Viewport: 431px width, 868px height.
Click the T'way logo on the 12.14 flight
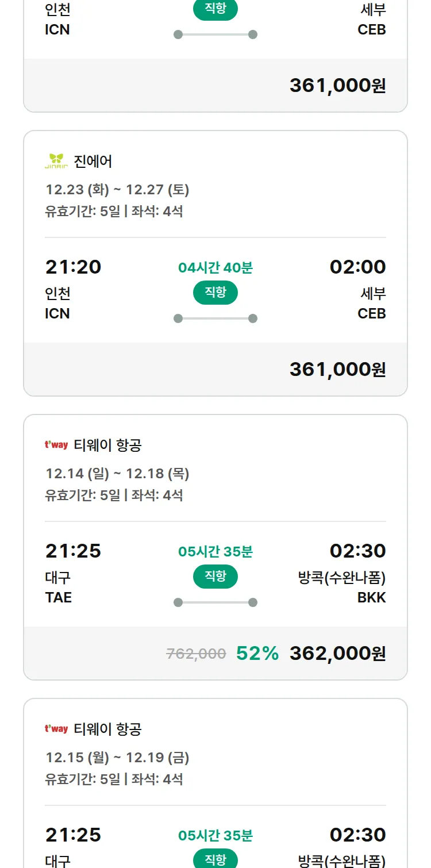[x=56, y=445]
